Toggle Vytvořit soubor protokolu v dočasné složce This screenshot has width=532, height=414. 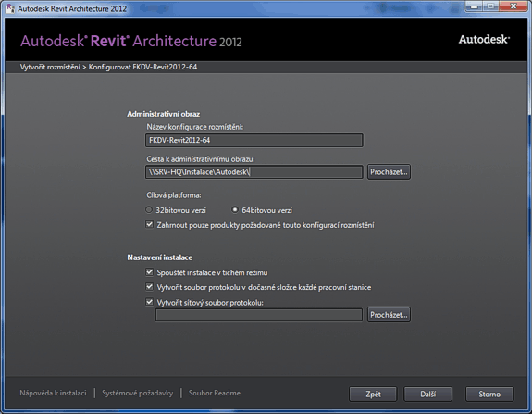point(149,287)
